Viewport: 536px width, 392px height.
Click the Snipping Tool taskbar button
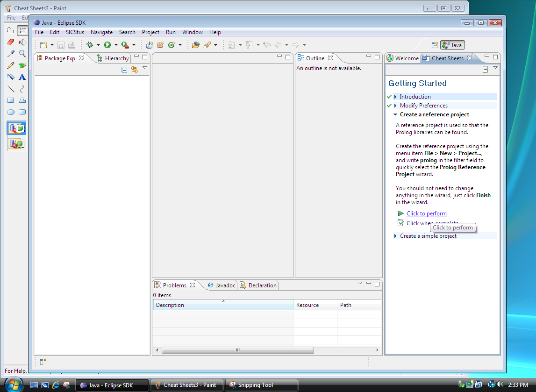tap(262, 385)
